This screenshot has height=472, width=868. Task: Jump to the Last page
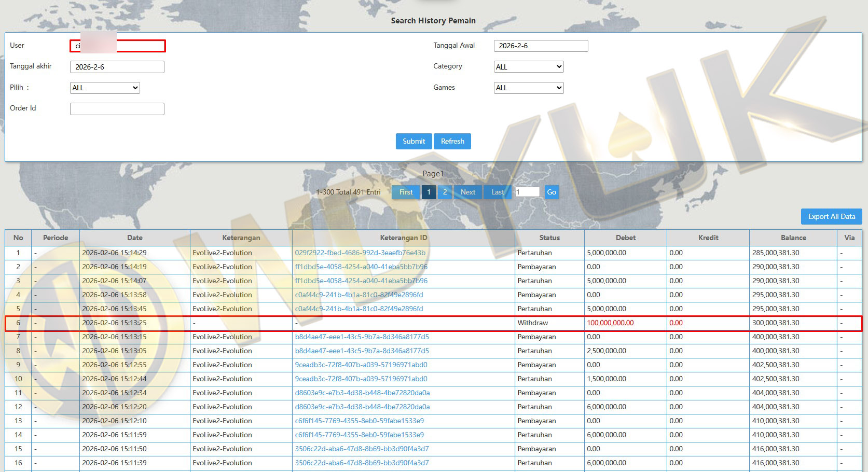(498, 192)
